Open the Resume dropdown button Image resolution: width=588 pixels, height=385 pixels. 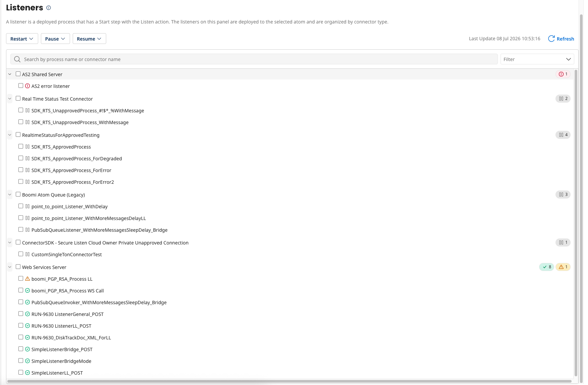[x=89, y=39]
